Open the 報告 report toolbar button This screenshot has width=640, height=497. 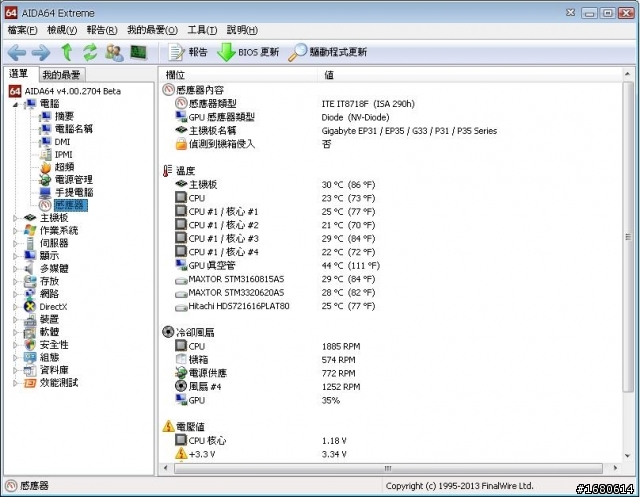coord(188,52)
